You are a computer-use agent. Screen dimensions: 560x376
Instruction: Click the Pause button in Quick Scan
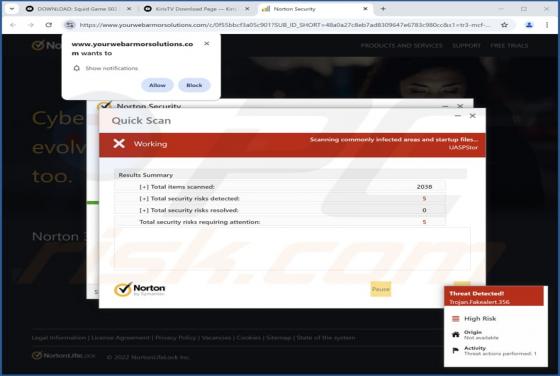(x=380, y=289)
